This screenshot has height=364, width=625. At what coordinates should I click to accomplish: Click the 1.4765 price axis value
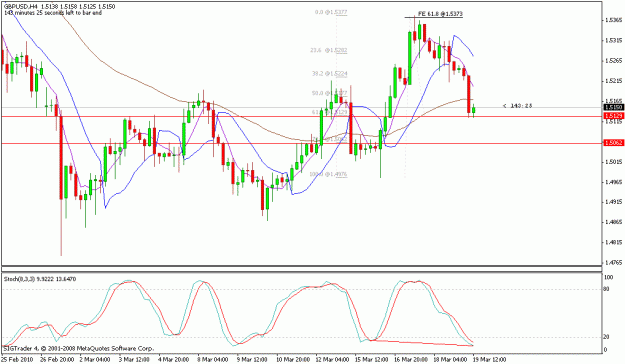613,263
